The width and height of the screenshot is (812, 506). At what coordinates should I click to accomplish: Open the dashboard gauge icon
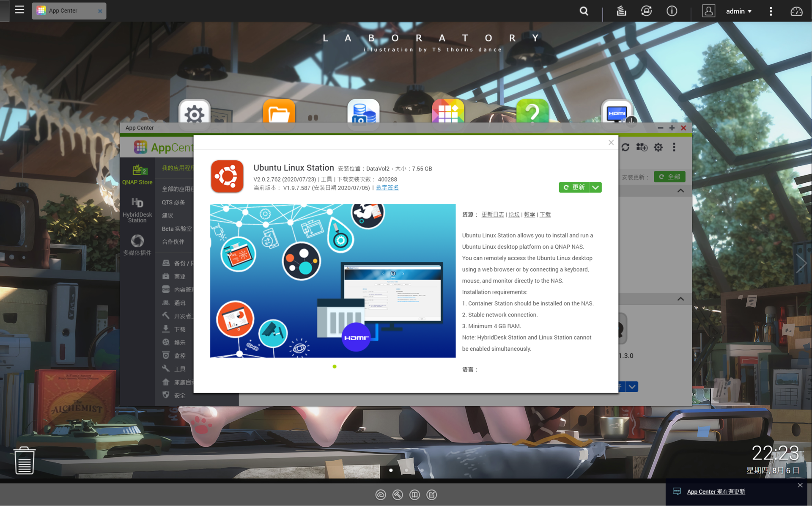(x=796, y=11)
